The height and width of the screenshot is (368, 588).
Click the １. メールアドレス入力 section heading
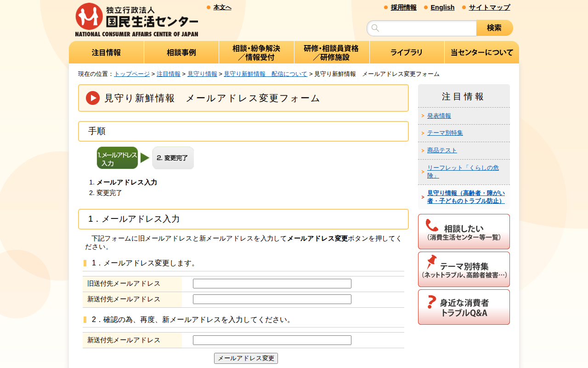pos(243,219)
